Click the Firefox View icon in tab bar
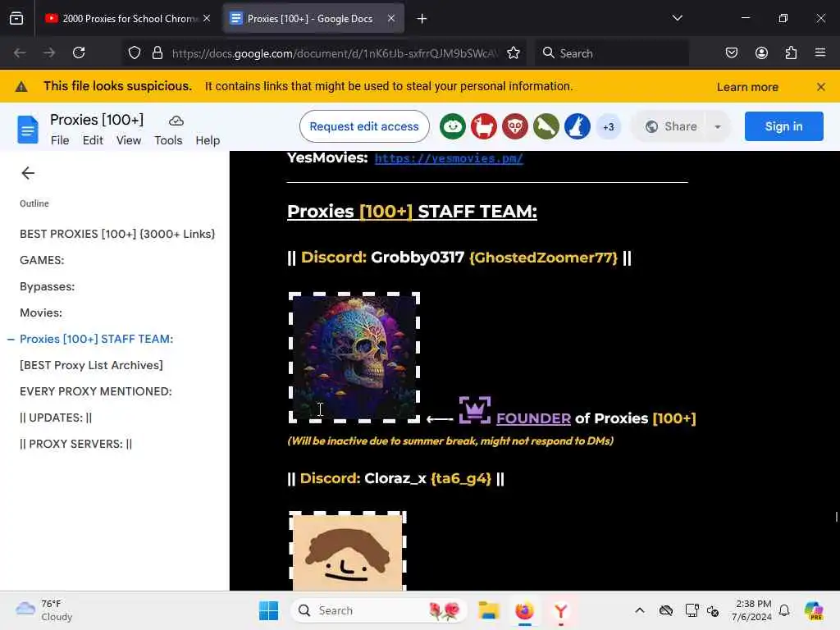This screenshot has height=630, width=840. (x=16, y=19)
